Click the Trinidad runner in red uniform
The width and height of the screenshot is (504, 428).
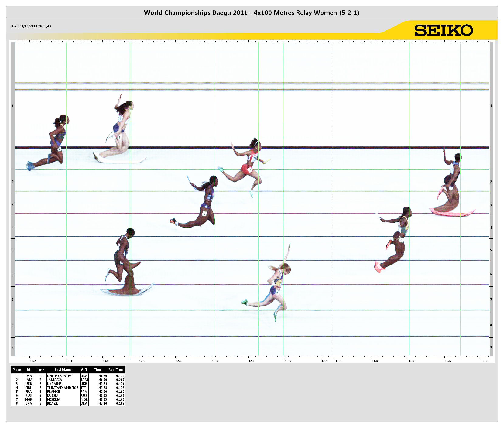coord(249,164)
